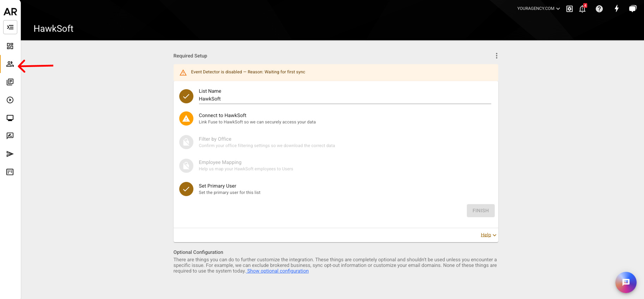The height and width of the screenshot is (299, 644).
Task: Open the play circle sidebar icon
Action: click(10, 100)
